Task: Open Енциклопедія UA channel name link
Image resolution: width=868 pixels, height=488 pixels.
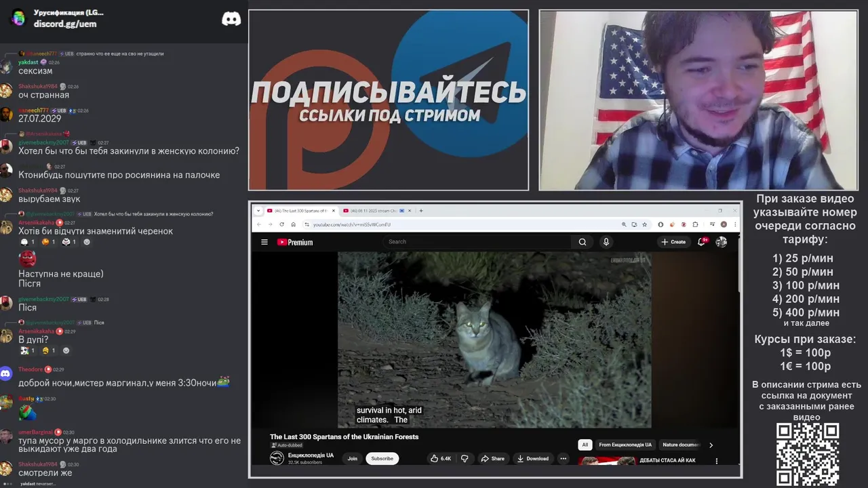Action: click(x=311, y=455)
